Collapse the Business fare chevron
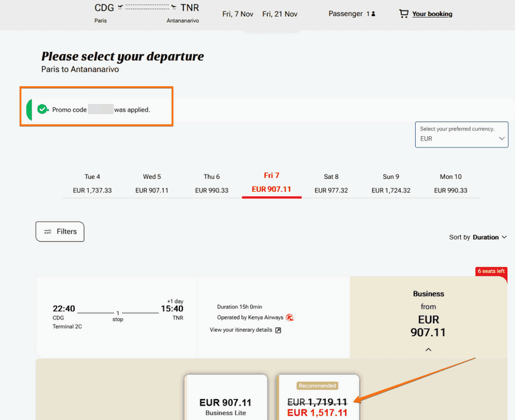This screenshot has height=420, width=515. tap(428, 350)
